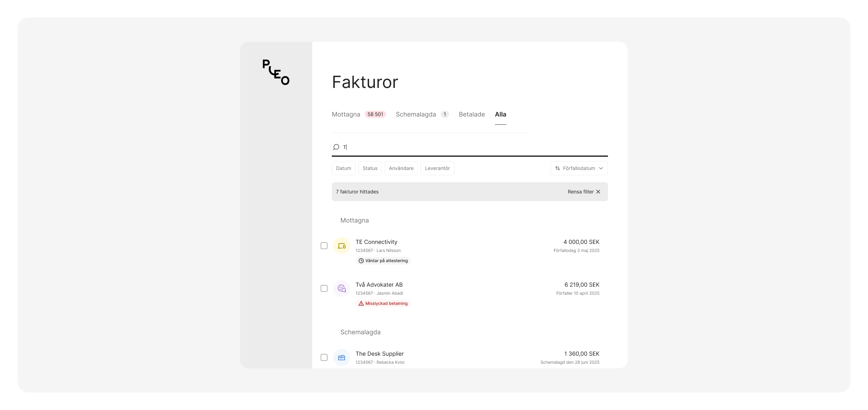Open the Förfallodatum sort dropdown

(579, 168)
